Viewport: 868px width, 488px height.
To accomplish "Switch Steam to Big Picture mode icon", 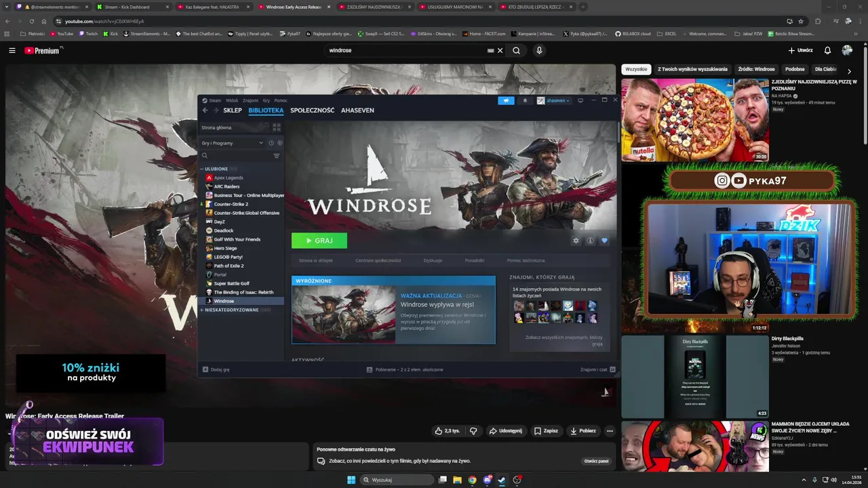I will [x=580, y=100].
